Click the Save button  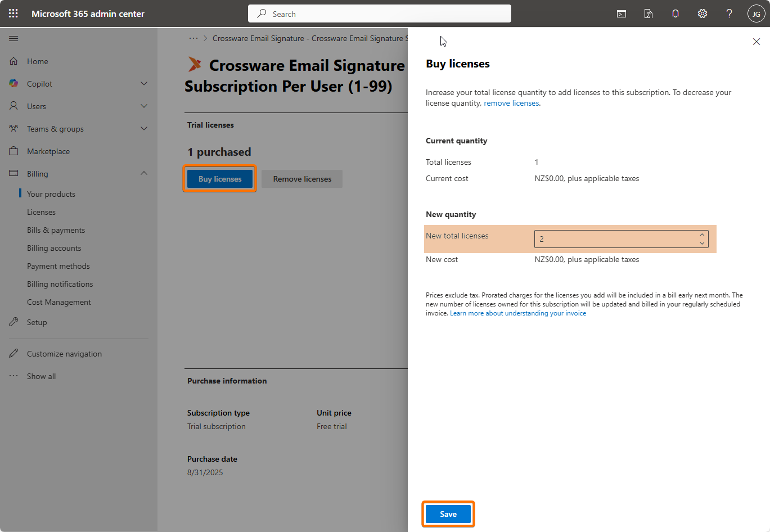pos(448,514)
